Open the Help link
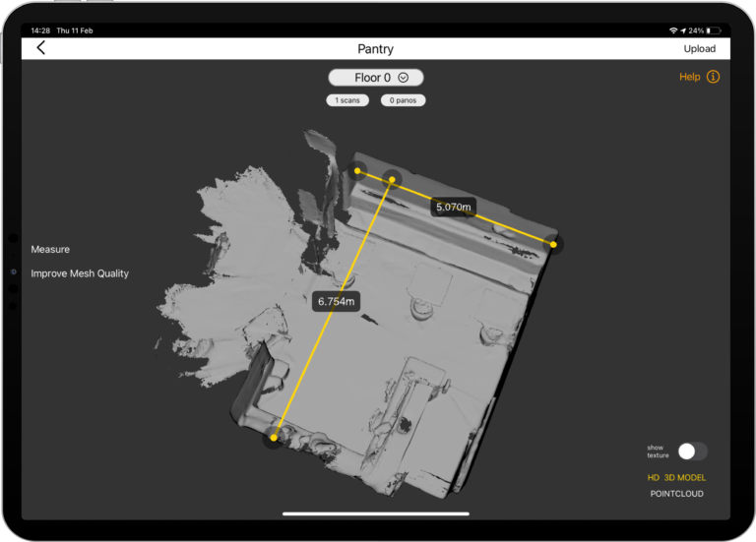The width and height of the screenshot is (756, 542). coord(689,77)
